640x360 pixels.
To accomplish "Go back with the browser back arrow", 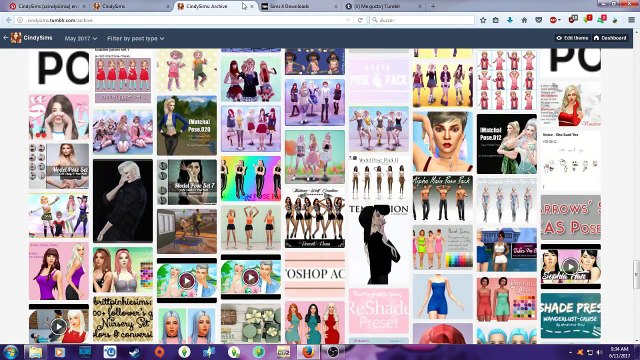I will pos(9,20).
